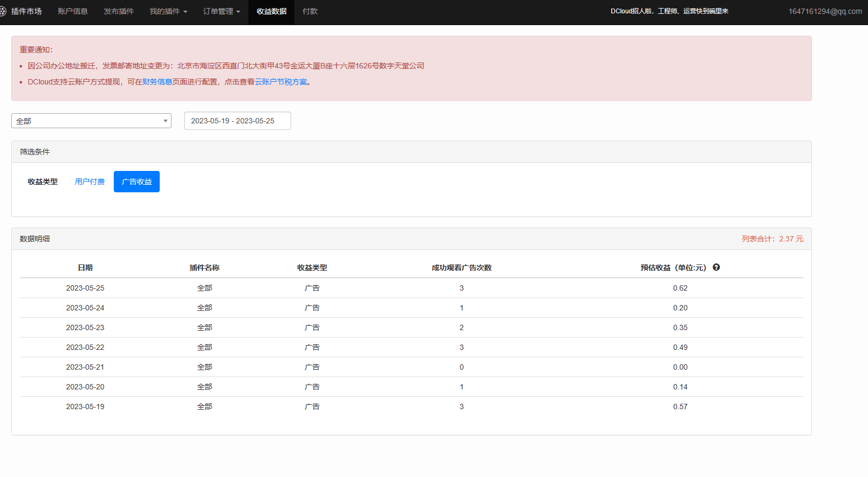Click the 日期 column header
This screenshot has width=868, height=477.
click(x=85, y=268)
